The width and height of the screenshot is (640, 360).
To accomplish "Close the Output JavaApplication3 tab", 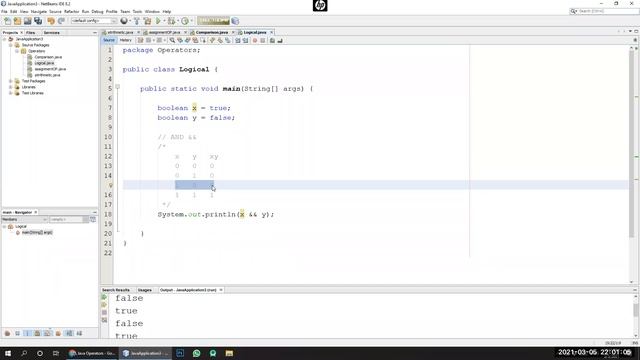I will pos(221,290).
